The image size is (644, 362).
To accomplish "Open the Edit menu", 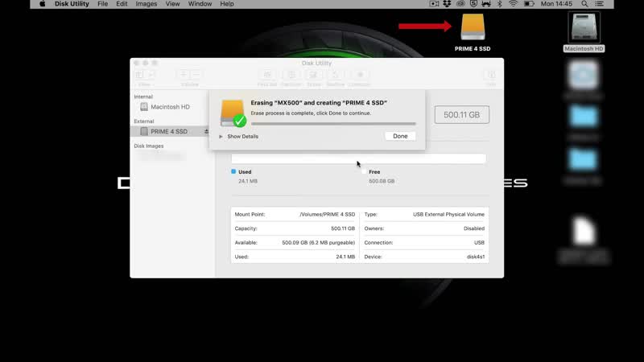I will pos(122,4).
